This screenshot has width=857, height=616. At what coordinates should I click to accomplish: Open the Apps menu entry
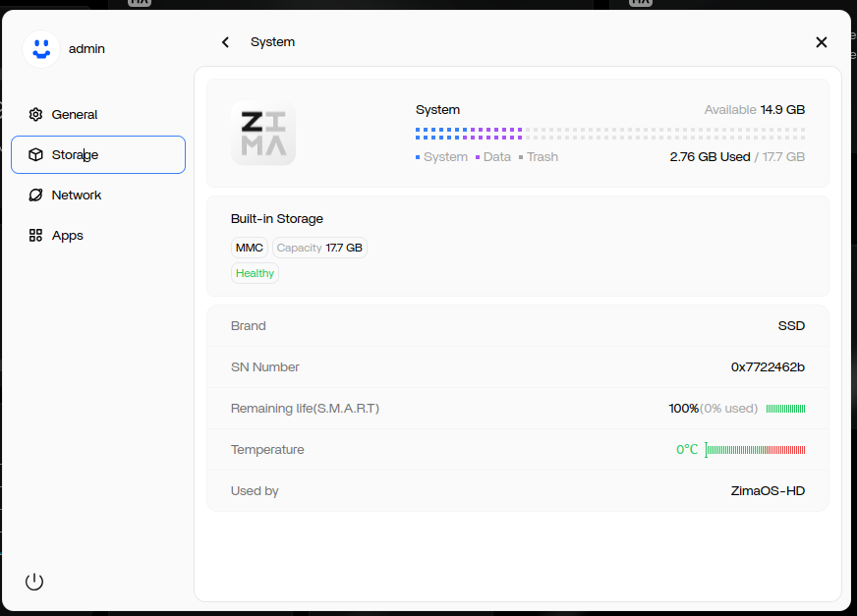(69, 235)
